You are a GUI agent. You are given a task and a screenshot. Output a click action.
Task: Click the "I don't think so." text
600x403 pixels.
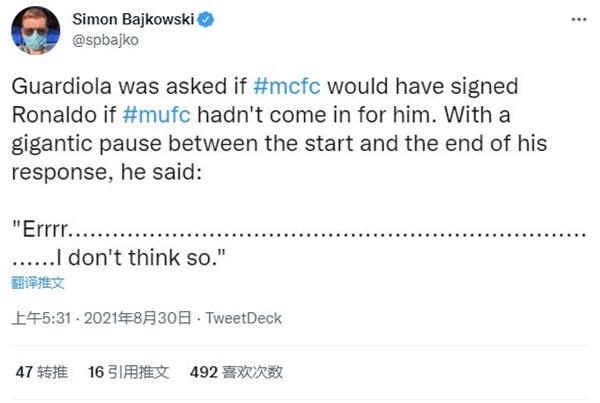141,258
